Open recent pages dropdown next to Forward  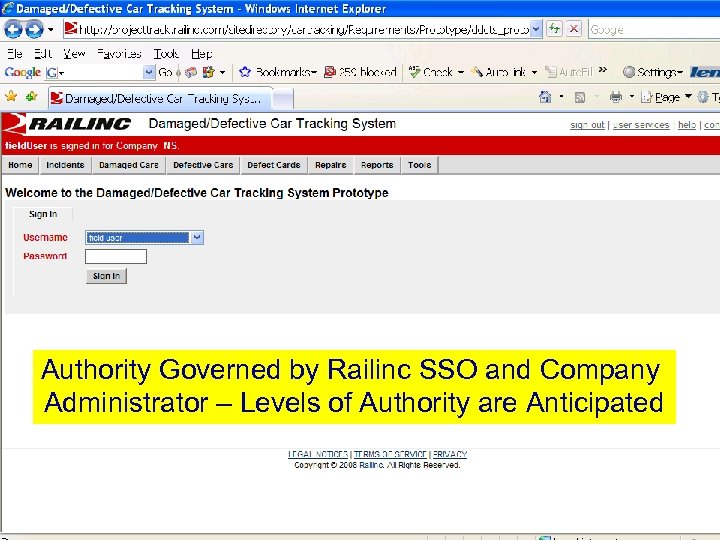pos(51,30)
